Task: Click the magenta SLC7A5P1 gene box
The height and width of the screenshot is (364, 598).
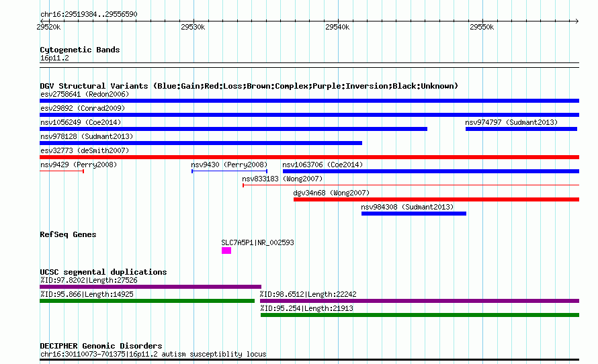Action: 226,251
